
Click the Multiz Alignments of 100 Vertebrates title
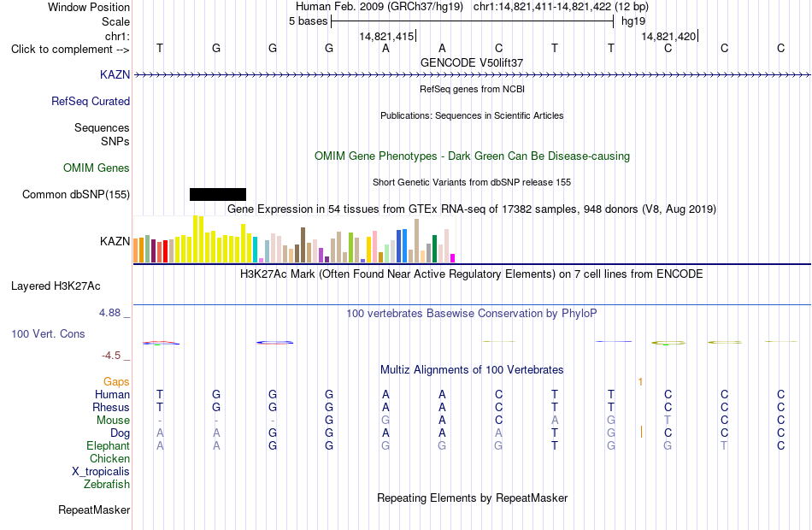coord(472,370)
